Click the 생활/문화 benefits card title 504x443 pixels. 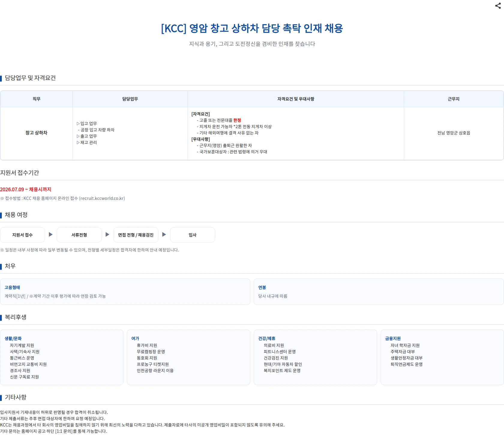[x=13, y=339]
